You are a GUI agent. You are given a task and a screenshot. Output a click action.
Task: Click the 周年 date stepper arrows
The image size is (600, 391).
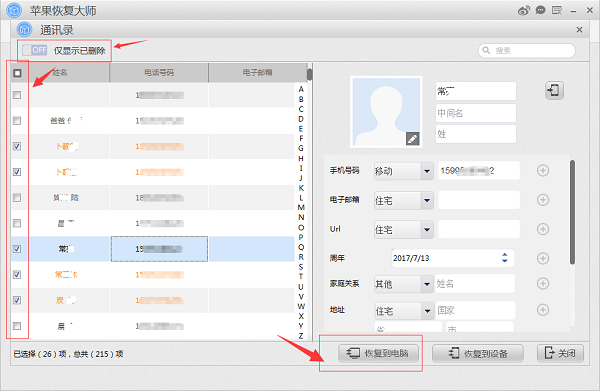coord(505,258)
